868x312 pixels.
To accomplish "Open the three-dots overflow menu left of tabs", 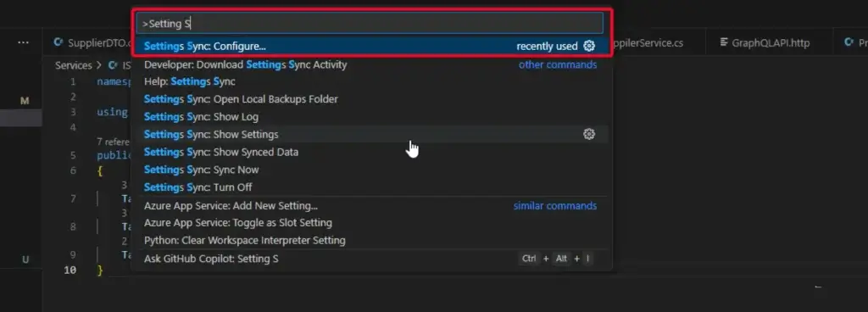I will [x=23, y=42].
